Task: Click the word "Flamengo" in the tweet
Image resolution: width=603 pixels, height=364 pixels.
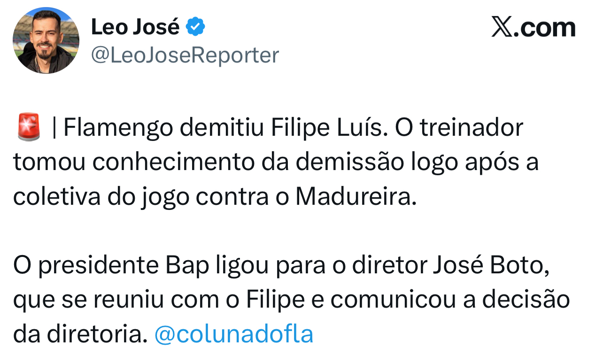Action: pos(119,128)
